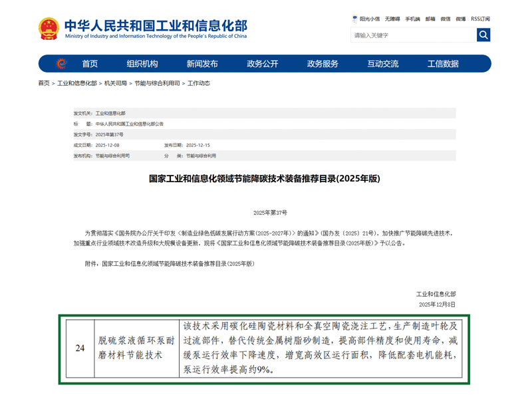The image size is (532, 399).
Task: Go to 新闻发布 section
Action: (x=202, y=64)
